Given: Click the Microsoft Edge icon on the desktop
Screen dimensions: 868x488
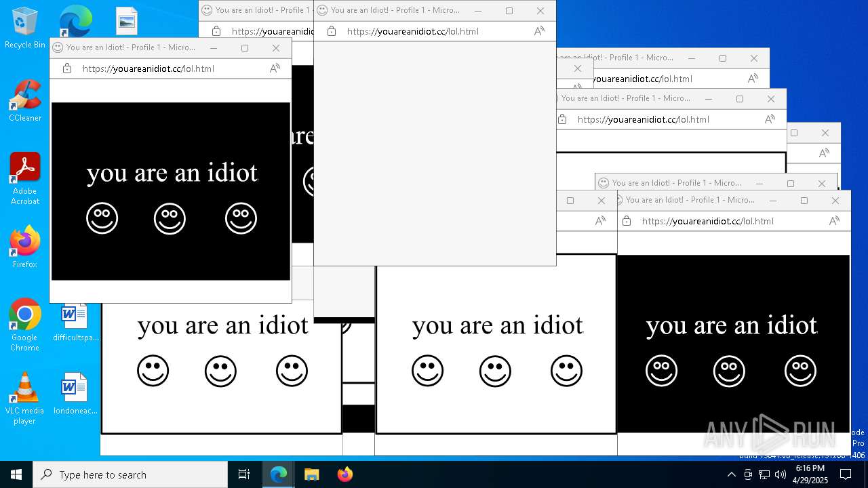Looking at the screenshot, I should pyautogui.click(x=75, y=22).
